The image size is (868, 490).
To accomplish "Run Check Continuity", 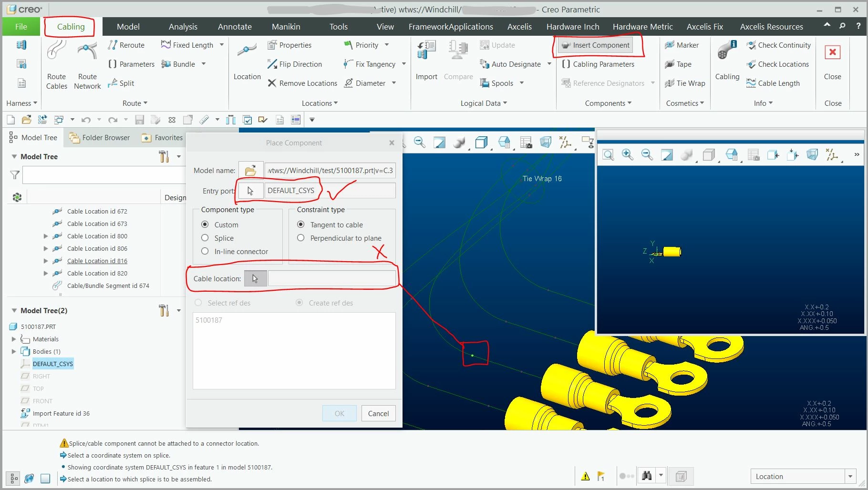I will click(779, 45).
